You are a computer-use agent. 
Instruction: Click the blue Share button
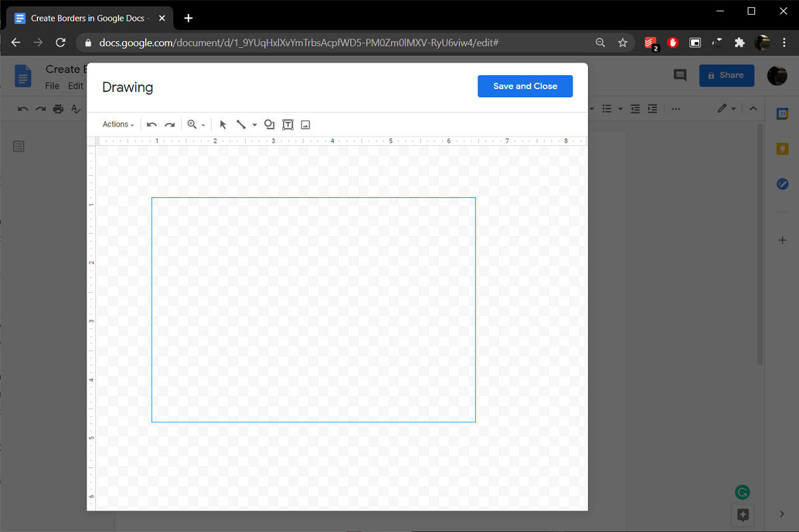(x=726, y=75)
